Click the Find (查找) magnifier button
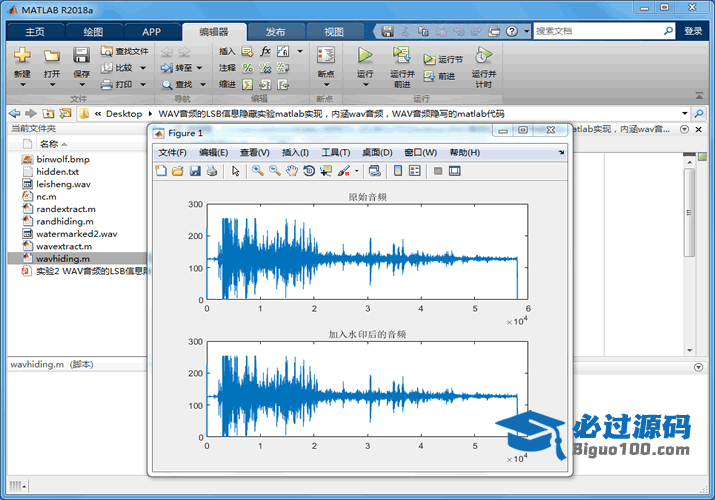Screen dimensions: 715x500 click(177, 84)
